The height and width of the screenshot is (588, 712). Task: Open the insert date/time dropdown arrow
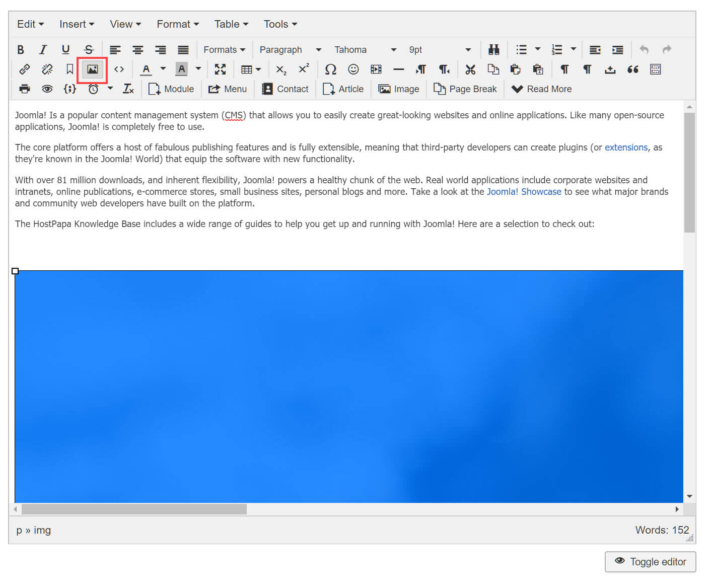click(x=110, y=89)
